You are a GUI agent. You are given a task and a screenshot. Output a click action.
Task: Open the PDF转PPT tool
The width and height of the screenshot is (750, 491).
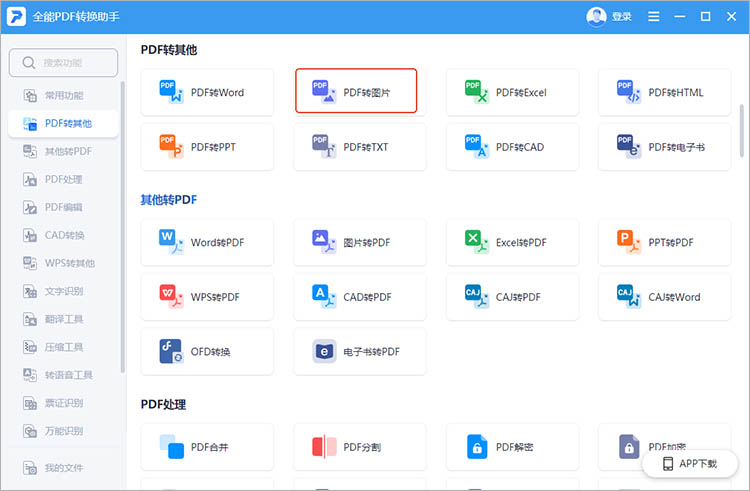pos(207,147)
